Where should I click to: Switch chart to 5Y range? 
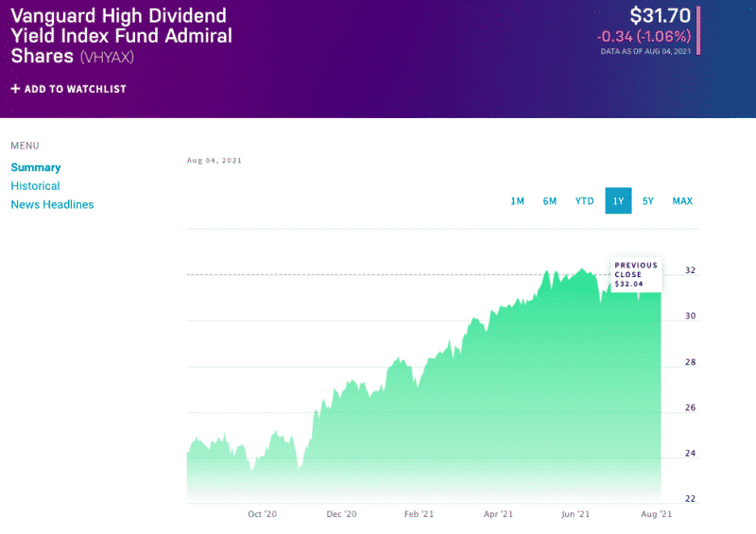pyautogui.click(x=647, y=201)
